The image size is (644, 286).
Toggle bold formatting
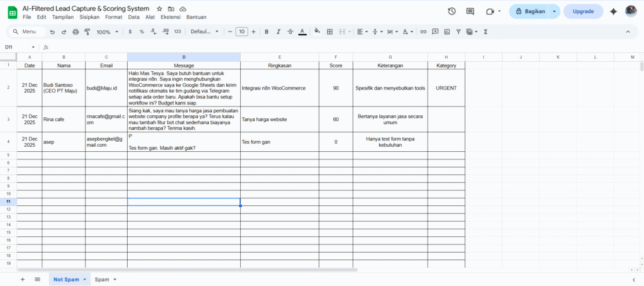click(267, 31)
